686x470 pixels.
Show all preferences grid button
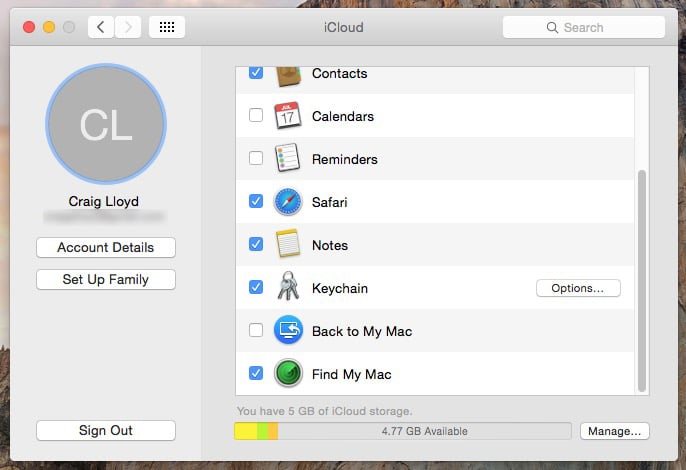click(x=167, y=27)
